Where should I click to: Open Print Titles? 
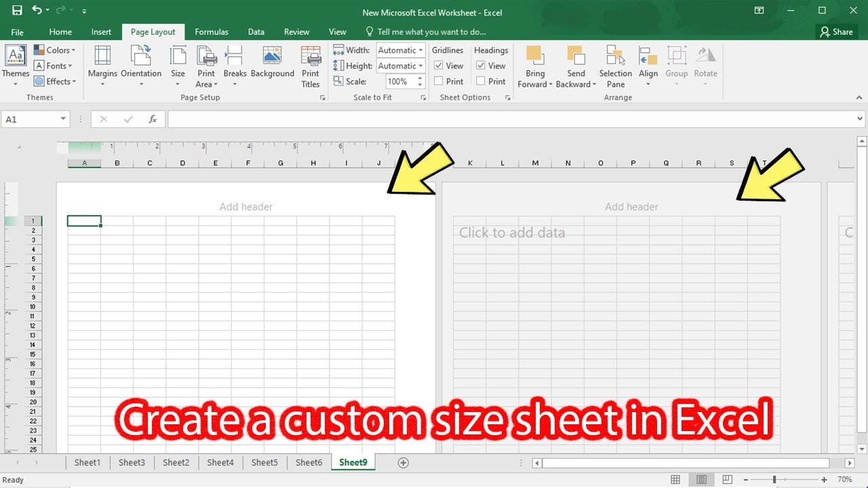point(311,66)
